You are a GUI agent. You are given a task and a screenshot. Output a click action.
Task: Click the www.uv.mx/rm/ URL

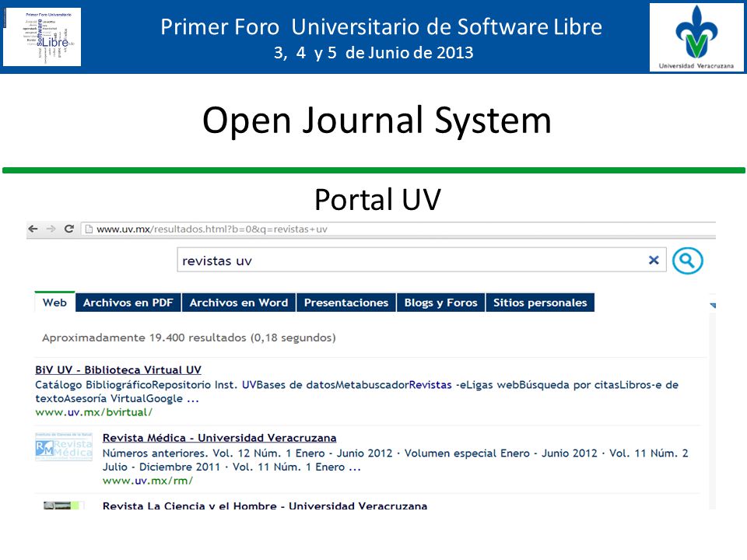[x=148, y=481]
